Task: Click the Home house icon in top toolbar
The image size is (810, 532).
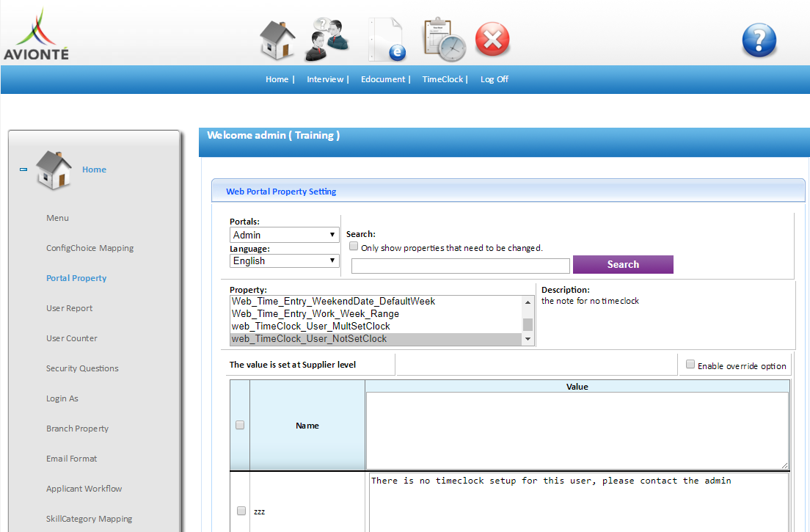Action: point(277,40)
